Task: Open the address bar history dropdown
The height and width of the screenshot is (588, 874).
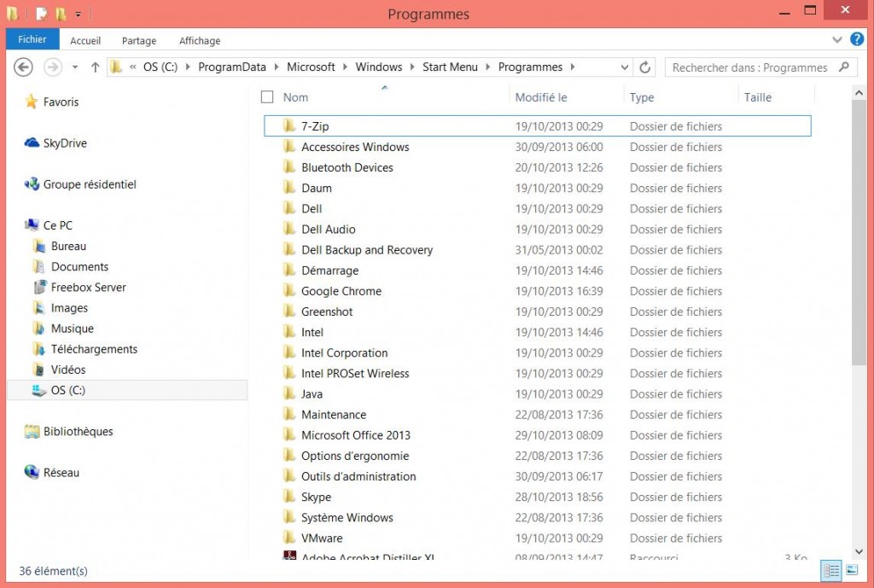Action: (x=626, y=67)
